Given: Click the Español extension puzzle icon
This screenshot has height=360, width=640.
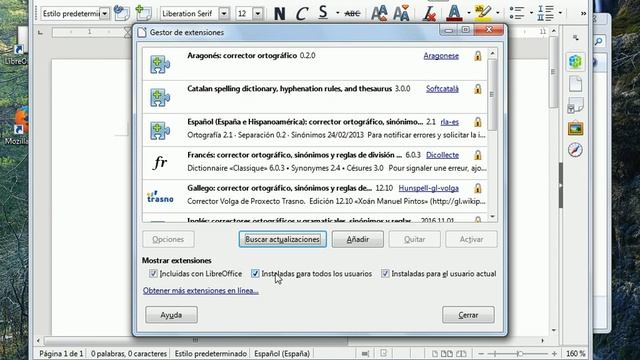Looking at the screenshot, I should point(160,130).
